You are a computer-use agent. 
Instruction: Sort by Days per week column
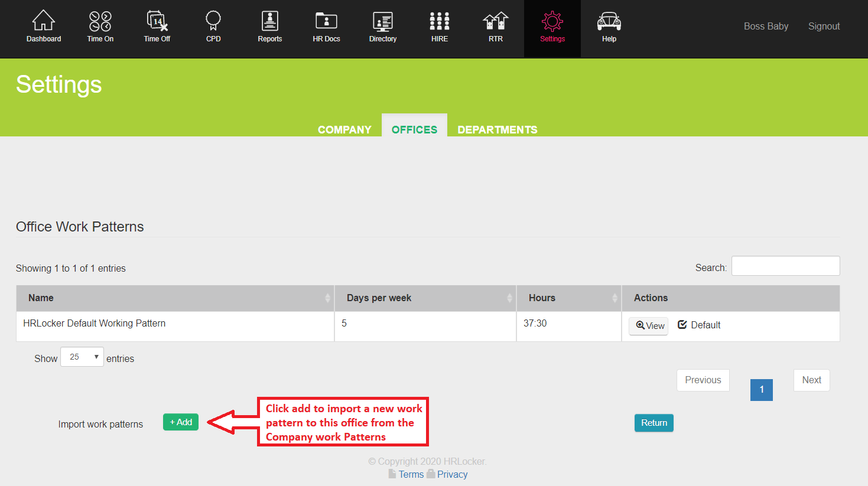tap(425, 298)
